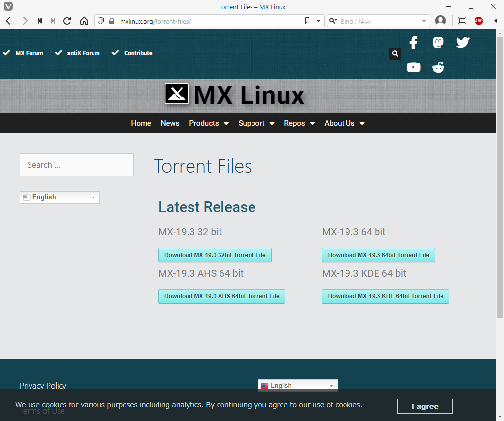Screen dimensions: 504x421
Task: Go to the browser home page
Action: coord(84,21)
